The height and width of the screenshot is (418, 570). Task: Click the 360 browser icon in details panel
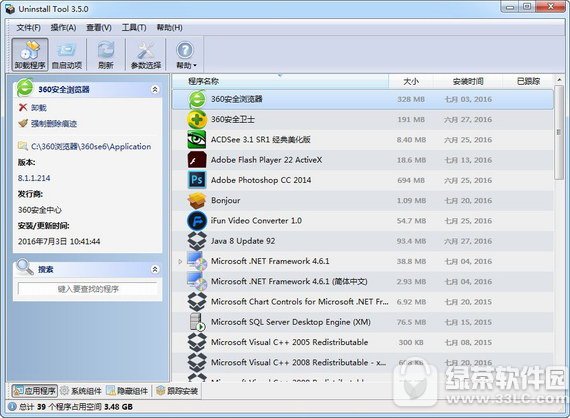(x=25, y=88)
